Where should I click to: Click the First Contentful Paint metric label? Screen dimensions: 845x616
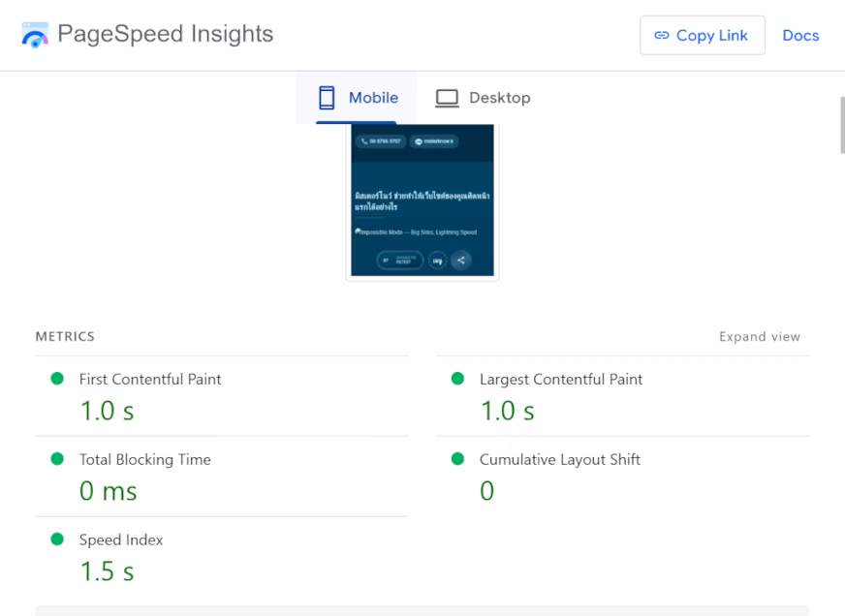point(150,379)
